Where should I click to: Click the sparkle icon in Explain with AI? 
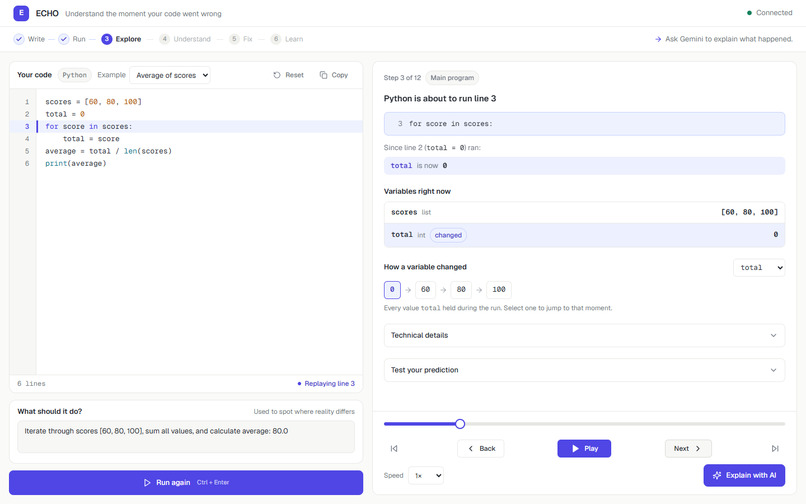717,475
